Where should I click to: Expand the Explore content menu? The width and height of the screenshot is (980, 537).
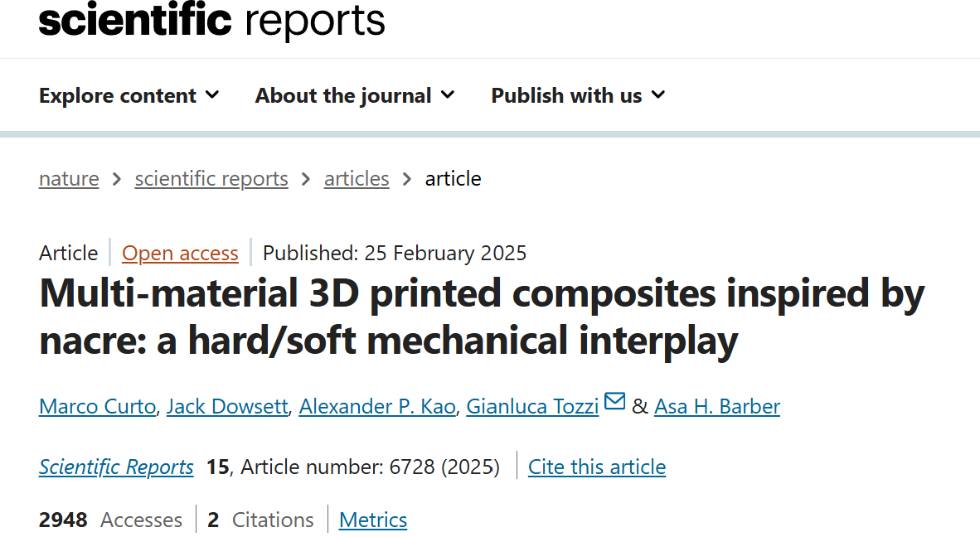[x=129, y=96]
